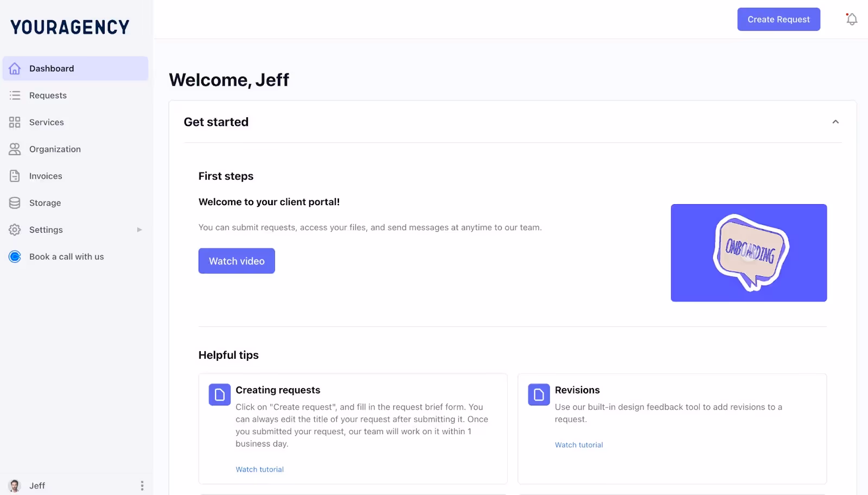Open Watch tutorial under Revisions

tap(579, 445)
